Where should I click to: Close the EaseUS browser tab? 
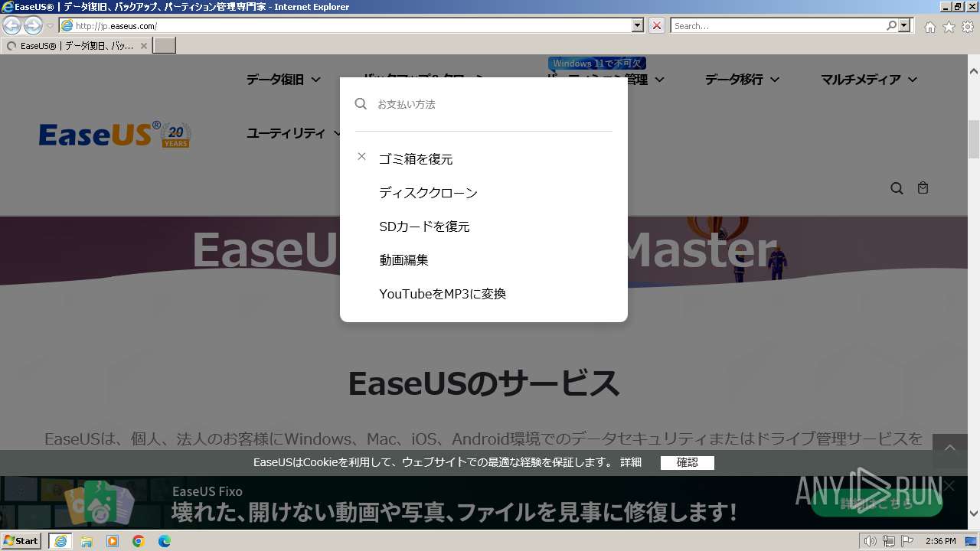(x=143, y=46)
